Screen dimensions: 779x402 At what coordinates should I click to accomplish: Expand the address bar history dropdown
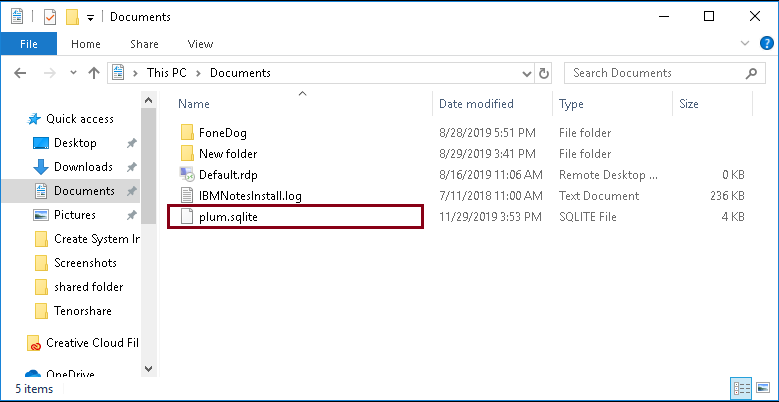coord(527,74)
